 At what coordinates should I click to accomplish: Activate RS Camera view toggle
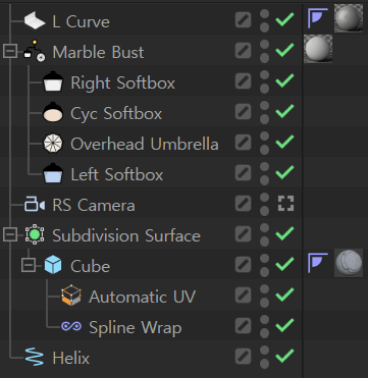(286, 203)
